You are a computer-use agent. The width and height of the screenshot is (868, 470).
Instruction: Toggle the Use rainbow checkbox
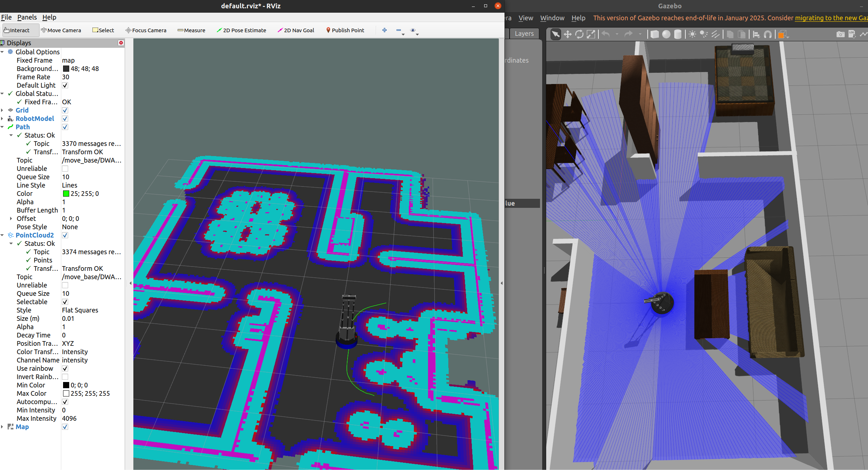click(x=65, y=369)
